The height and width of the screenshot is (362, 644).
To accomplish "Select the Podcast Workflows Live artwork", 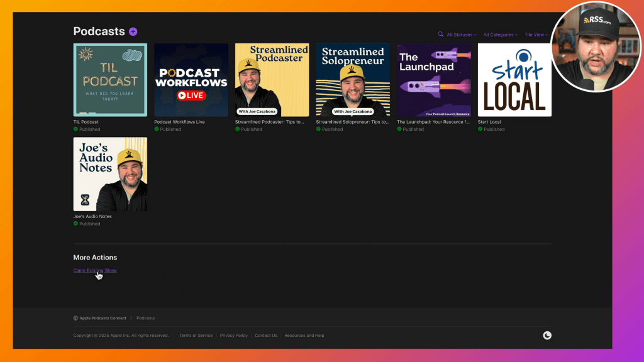I will coord(191,80).
